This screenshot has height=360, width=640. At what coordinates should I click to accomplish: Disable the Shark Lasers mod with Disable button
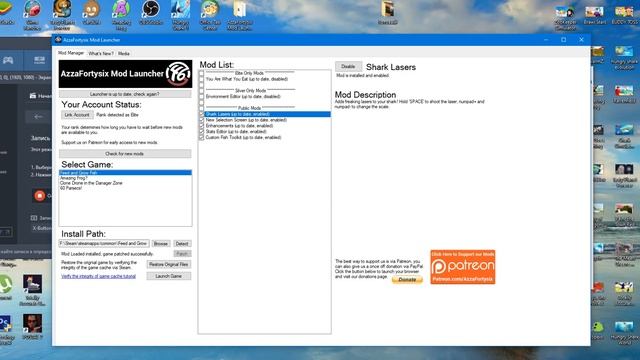348,67
